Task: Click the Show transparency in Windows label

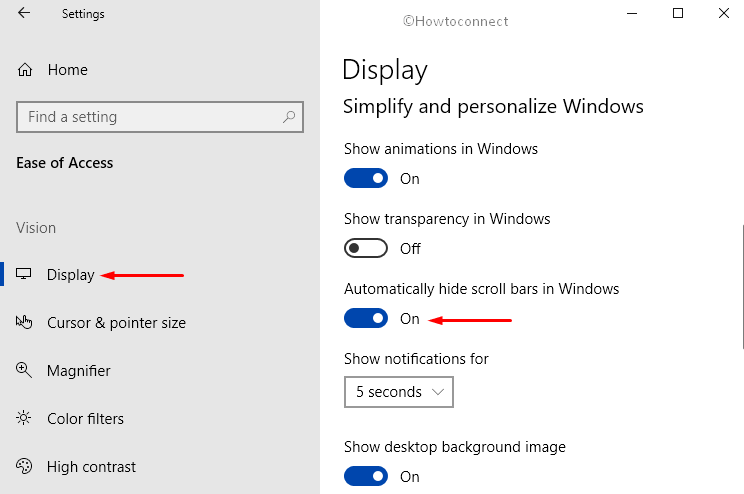Action: 447,219
